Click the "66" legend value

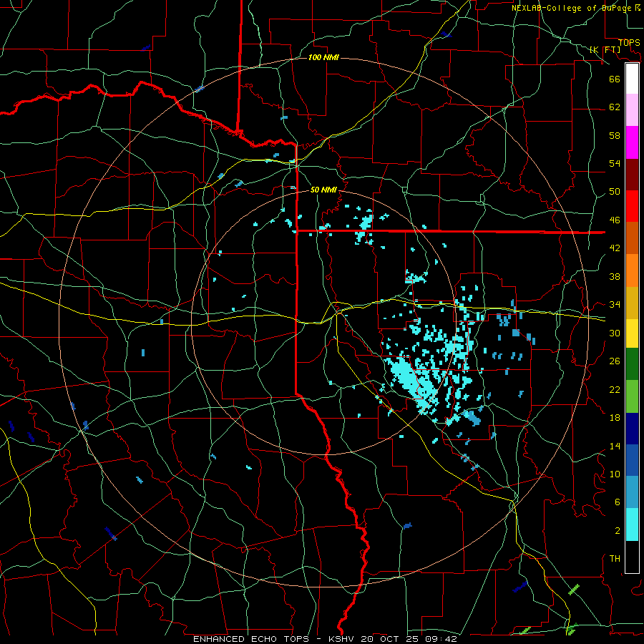point(615,79)
